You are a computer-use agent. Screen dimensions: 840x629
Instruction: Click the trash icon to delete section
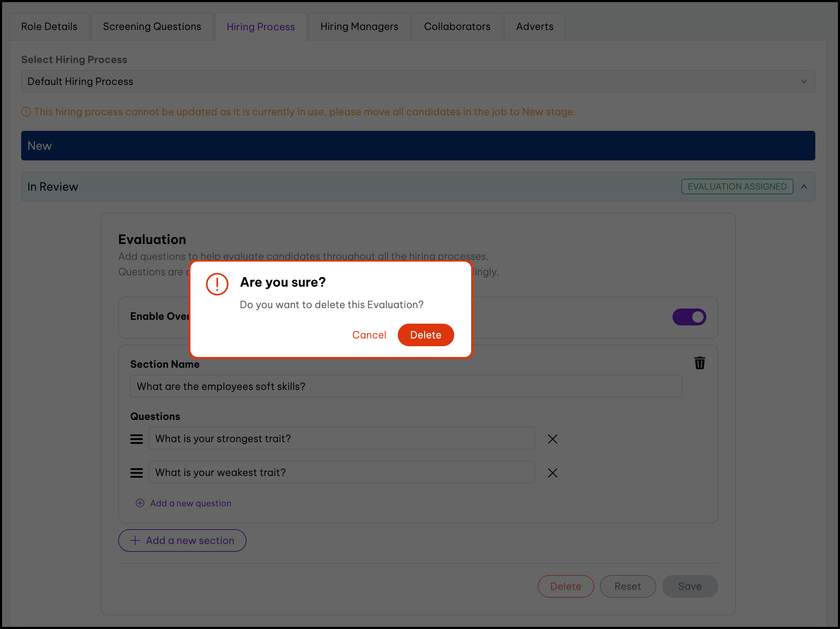coord(700,363)
